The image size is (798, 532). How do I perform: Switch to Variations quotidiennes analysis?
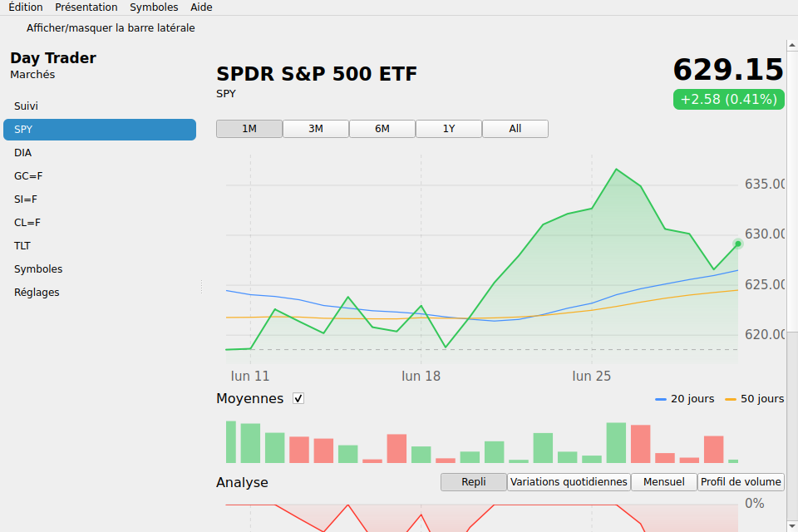click(569, 482)
